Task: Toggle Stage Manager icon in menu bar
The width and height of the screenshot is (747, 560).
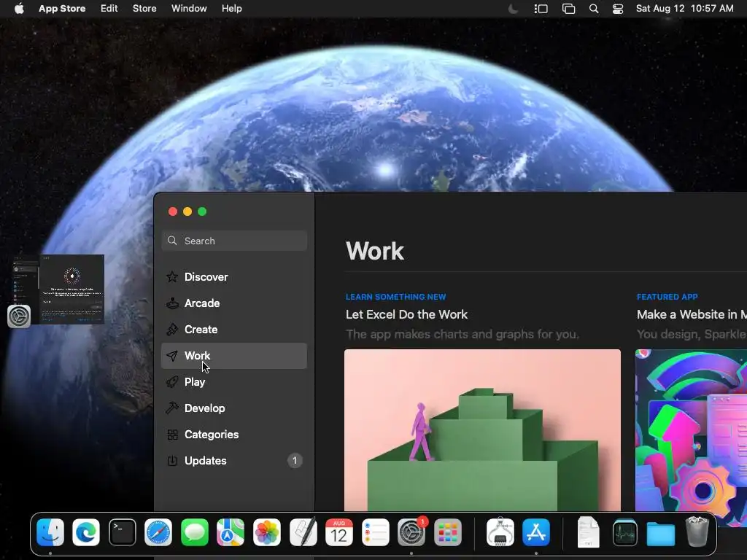Action: click(x=541, y=9)
